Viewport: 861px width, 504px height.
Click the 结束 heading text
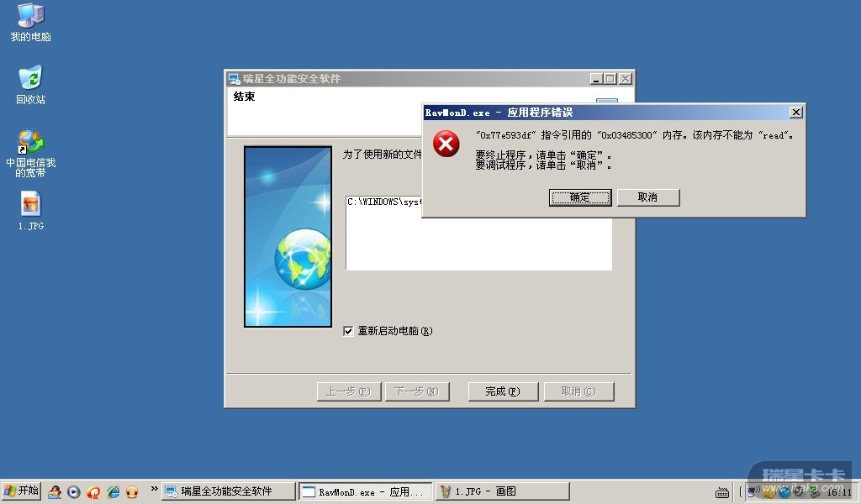244,97
